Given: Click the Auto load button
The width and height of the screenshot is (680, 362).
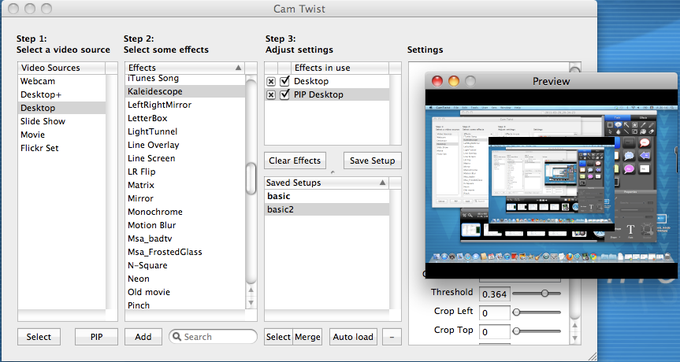Looking at the screenshot, I should (x=353, y=337).
